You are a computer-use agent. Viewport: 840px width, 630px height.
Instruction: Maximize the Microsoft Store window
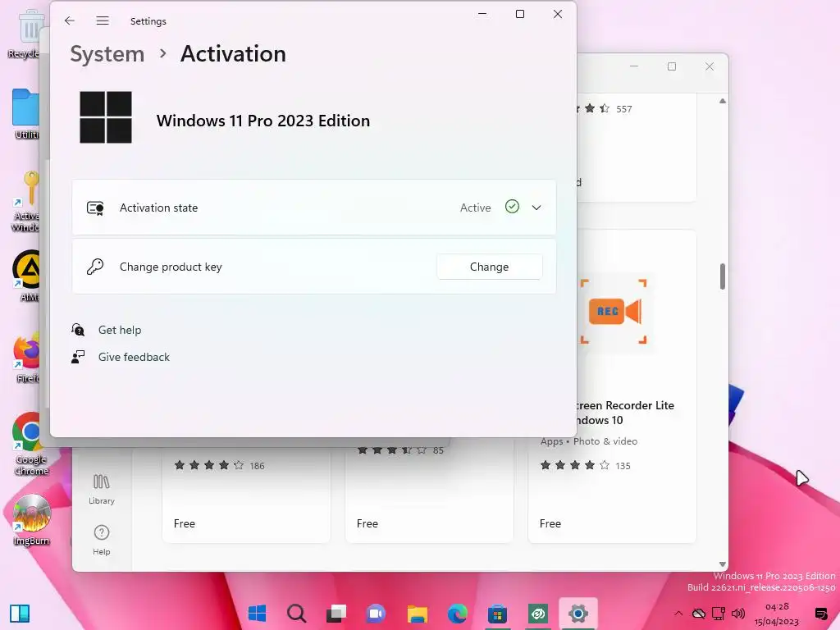pos(671,66)
